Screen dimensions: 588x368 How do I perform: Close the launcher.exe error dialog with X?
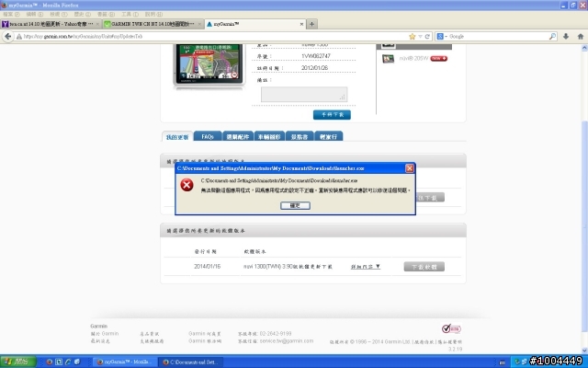410,168
